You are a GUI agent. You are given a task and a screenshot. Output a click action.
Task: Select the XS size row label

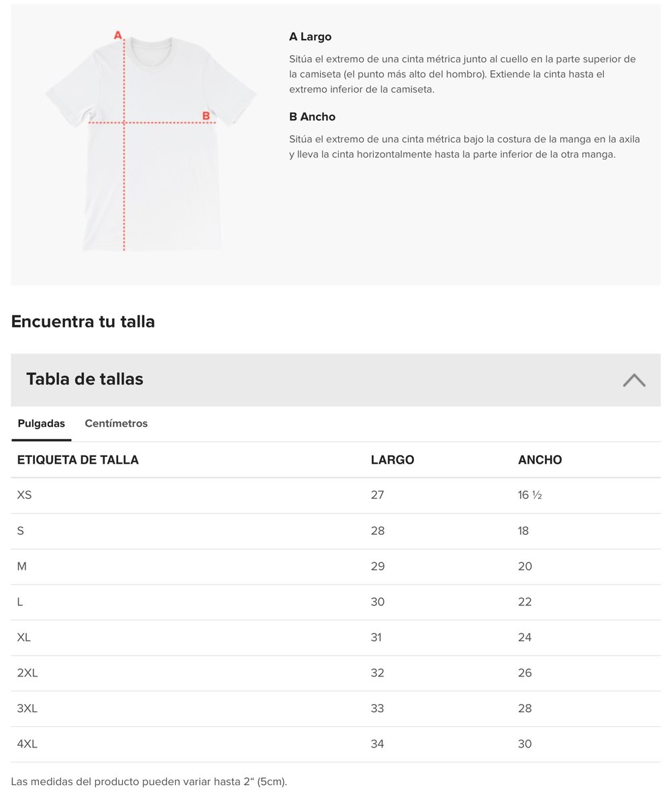coord(24,495)
